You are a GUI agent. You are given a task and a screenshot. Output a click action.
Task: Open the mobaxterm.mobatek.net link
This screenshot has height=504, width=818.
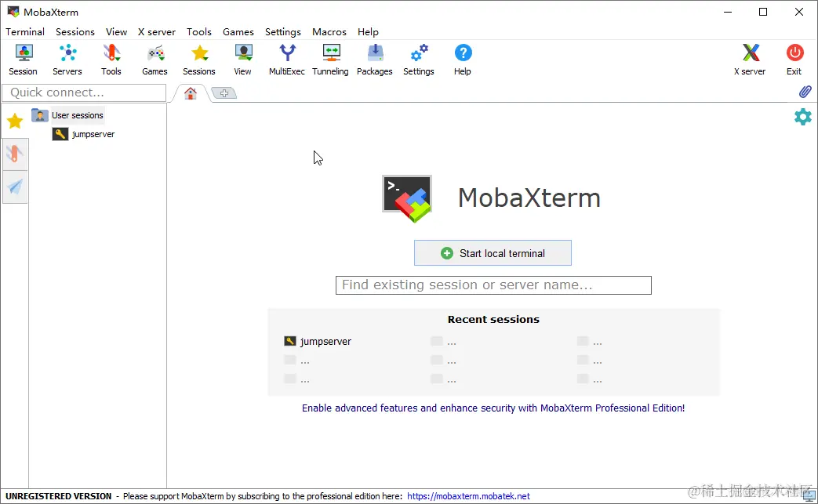coord(468,496)
